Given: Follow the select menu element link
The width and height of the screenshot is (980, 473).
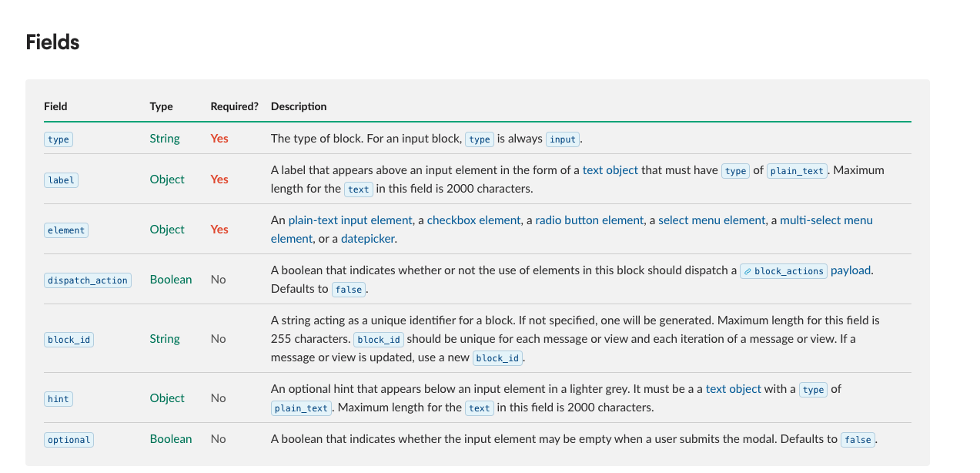Looking at the screenshot, I should coord(712,220).
